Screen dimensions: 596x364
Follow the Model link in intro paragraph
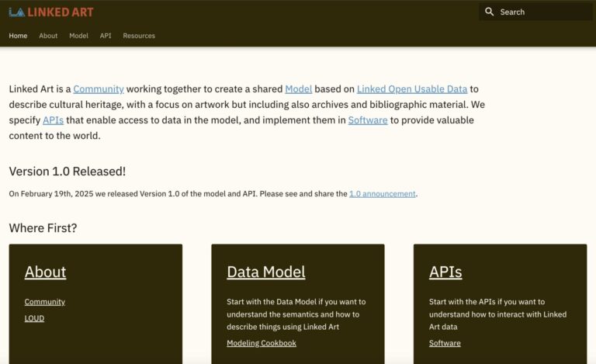298,89
